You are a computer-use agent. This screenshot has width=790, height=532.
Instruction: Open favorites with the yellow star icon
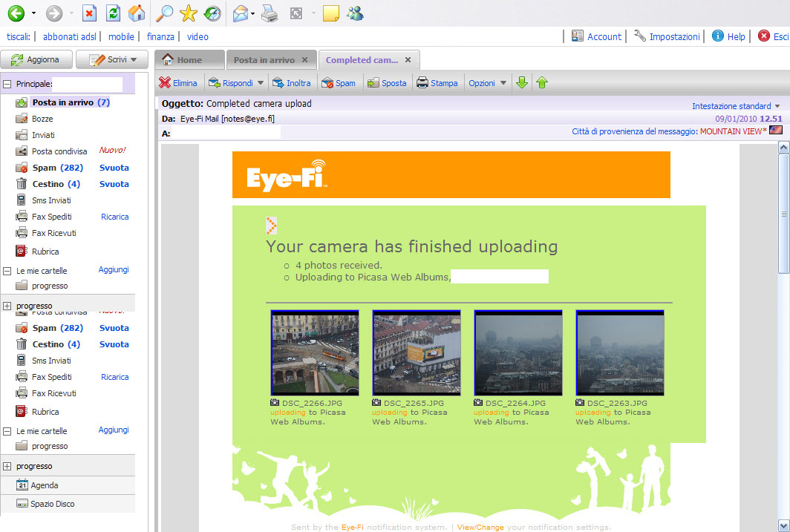point(189,13)
